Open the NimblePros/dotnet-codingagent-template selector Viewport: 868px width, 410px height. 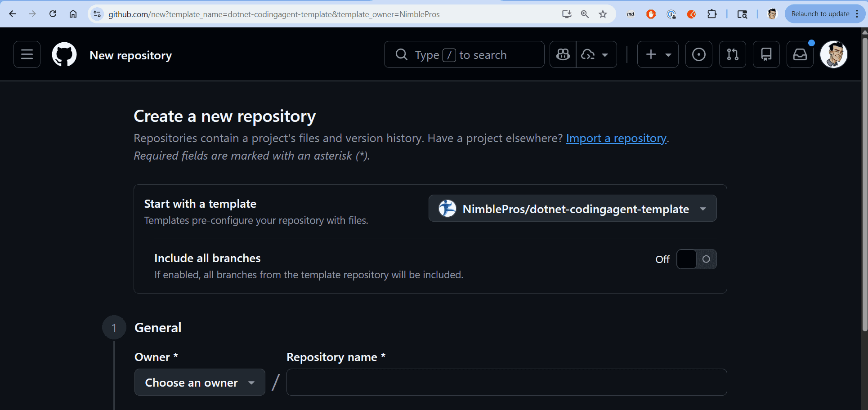(x=572, y=208)
